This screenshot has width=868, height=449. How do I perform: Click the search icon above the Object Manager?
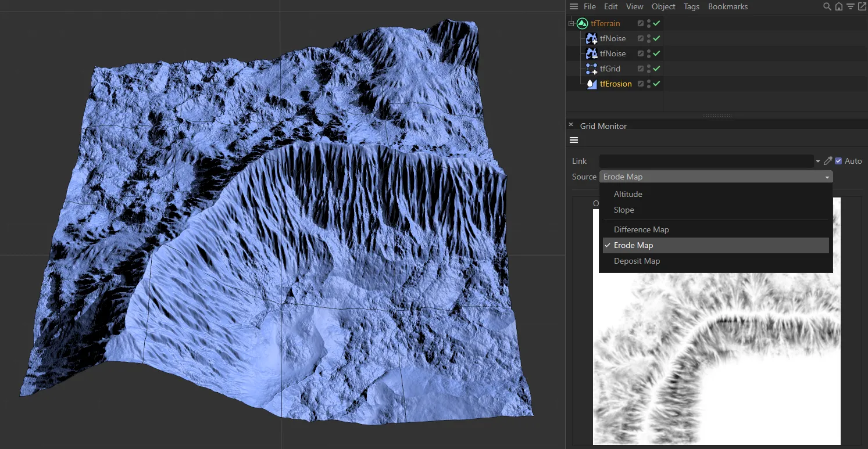pos(827,6)
